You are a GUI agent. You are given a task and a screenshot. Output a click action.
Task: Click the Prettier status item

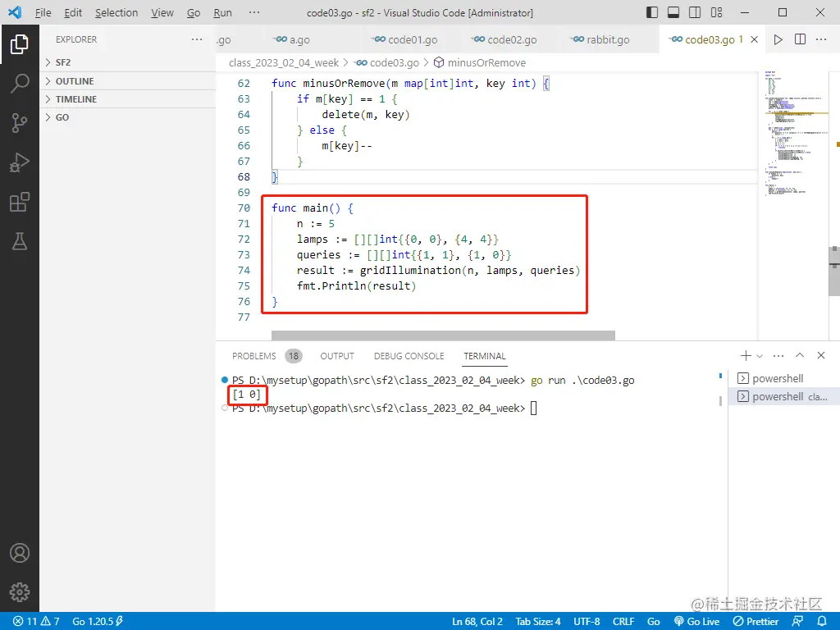tap(756, 622)
